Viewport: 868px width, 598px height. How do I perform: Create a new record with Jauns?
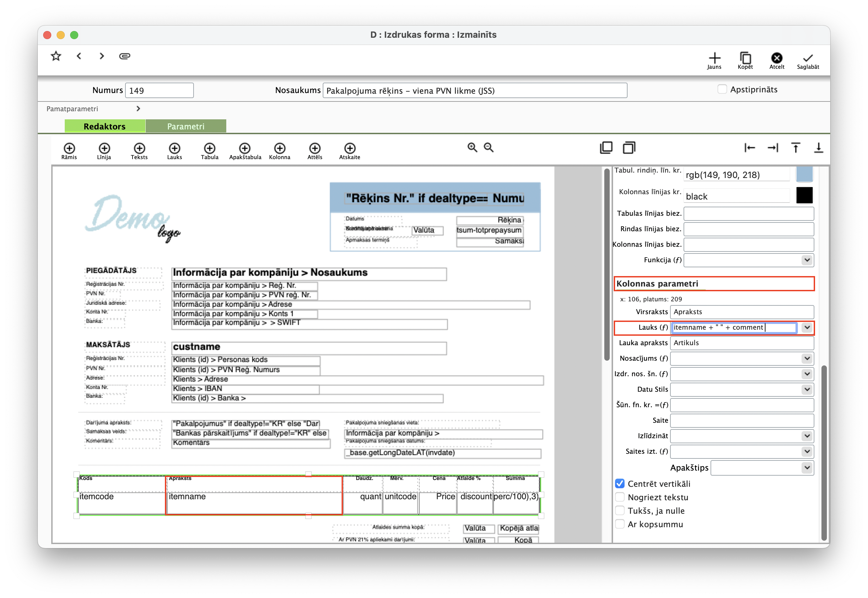[714, 61]
